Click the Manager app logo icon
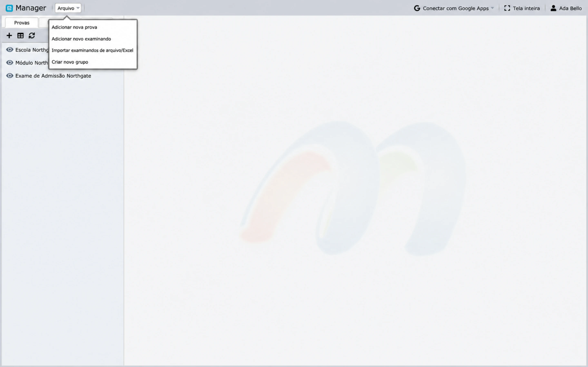Viewport: 588px width, 367px height. point(9,8)
